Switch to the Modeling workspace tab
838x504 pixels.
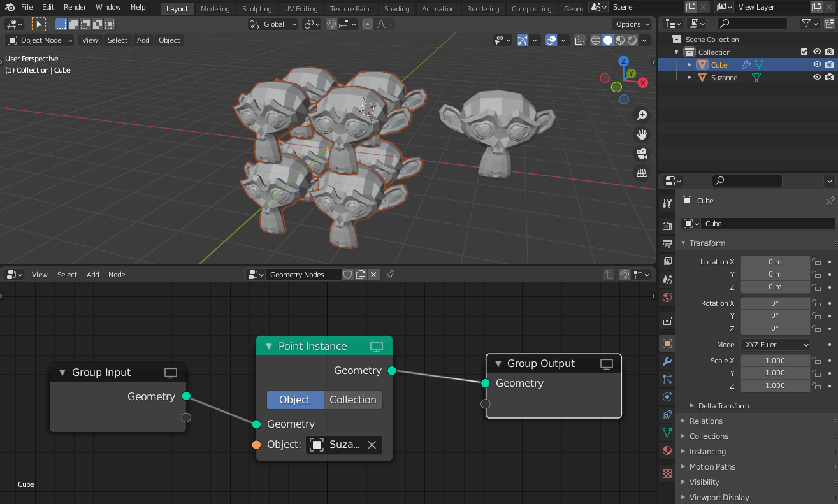[x=215, y=9]
